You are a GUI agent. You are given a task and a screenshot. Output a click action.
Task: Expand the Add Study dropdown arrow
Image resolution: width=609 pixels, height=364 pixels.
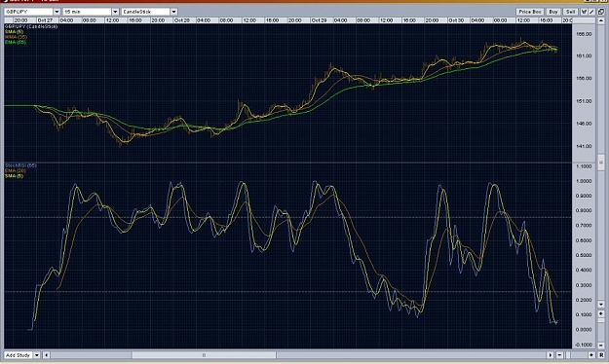click(36, 355)
